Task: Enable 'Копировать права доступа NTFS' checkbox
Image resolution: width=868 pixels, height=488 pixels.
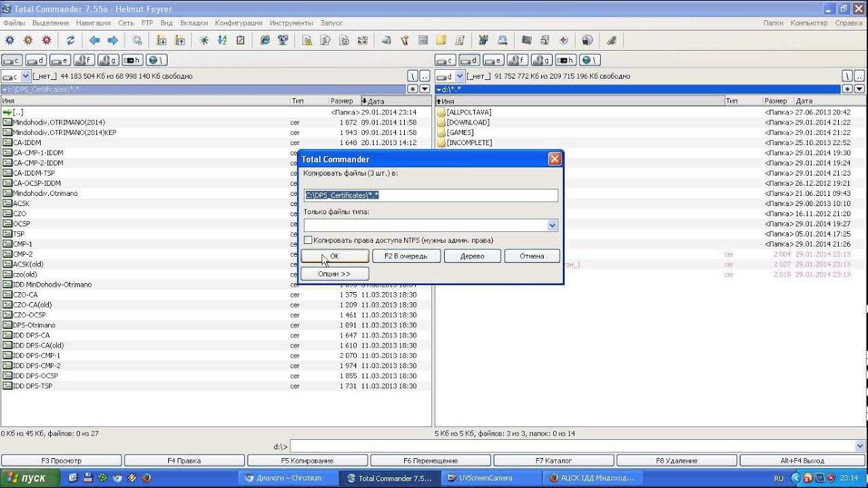Action: [x=308, y=240]
